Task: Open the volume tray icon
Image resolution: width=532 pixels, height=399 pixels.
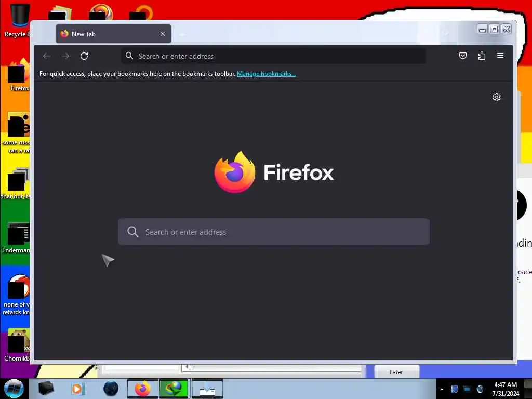Action: pyautogui.click(x=480, y=389)
